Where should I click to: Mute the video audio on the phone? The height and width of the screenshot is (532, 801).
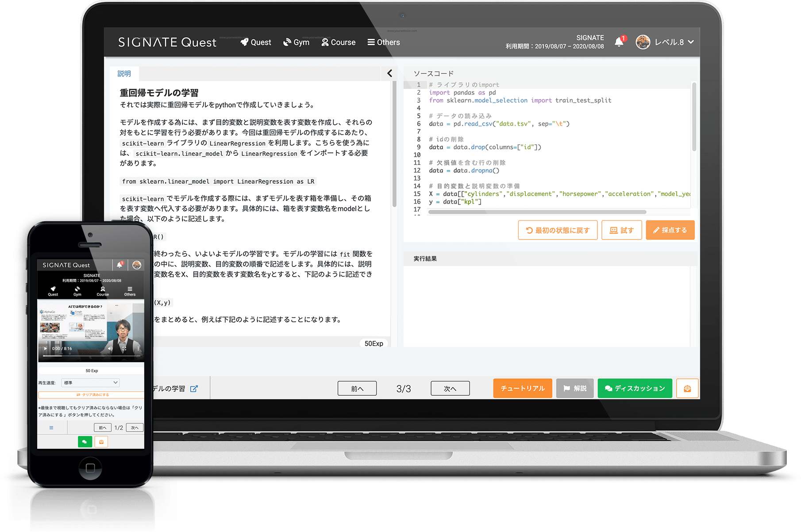click(x=110, y=348)
